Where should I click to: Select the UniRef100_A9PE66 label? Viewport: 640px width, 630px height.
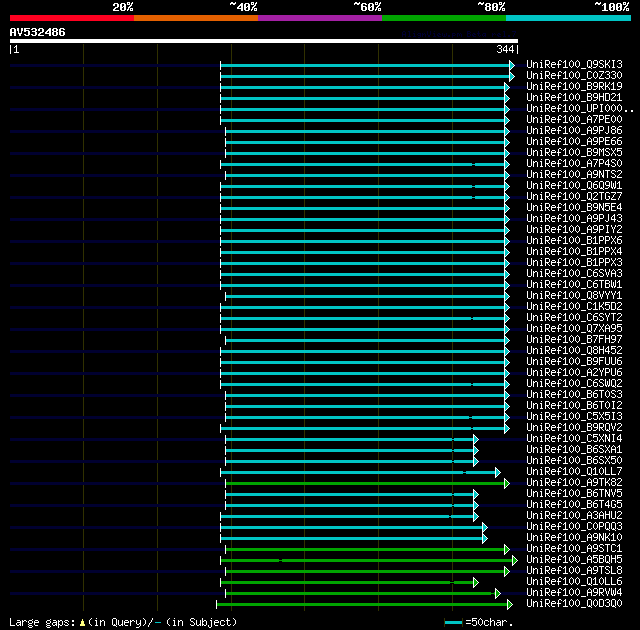pos(574,142)
